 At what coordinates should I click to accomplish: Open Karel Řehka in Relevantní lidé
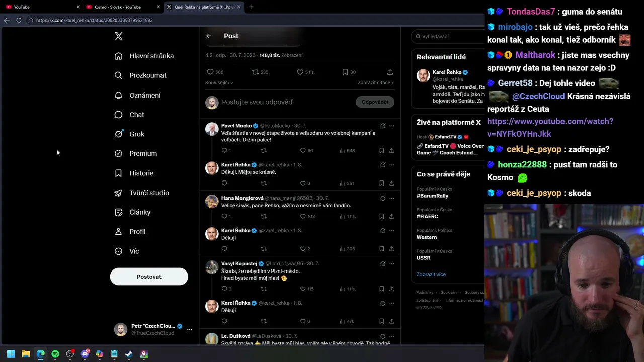447,72
